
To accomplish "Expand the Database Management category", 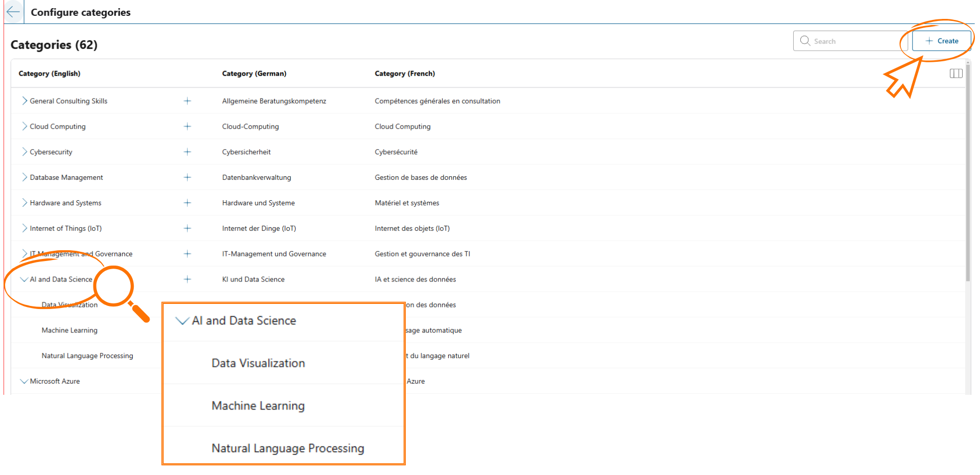I will (24, 178).
